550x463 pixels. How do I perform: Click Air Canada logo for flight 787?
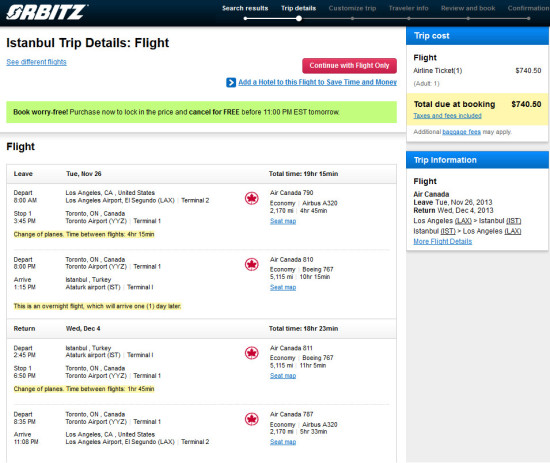coord(251,419)
